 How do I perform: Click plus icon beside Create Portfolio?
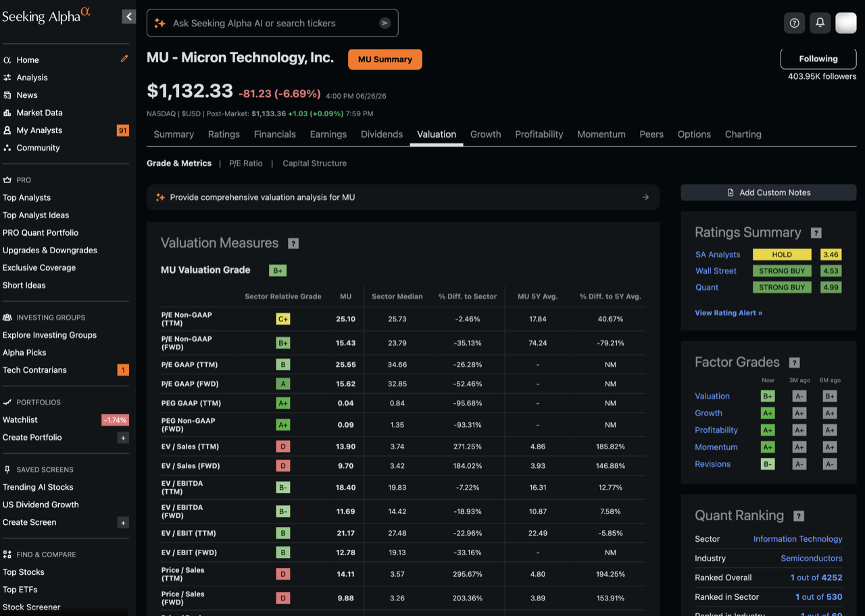[x=123, y=438]
